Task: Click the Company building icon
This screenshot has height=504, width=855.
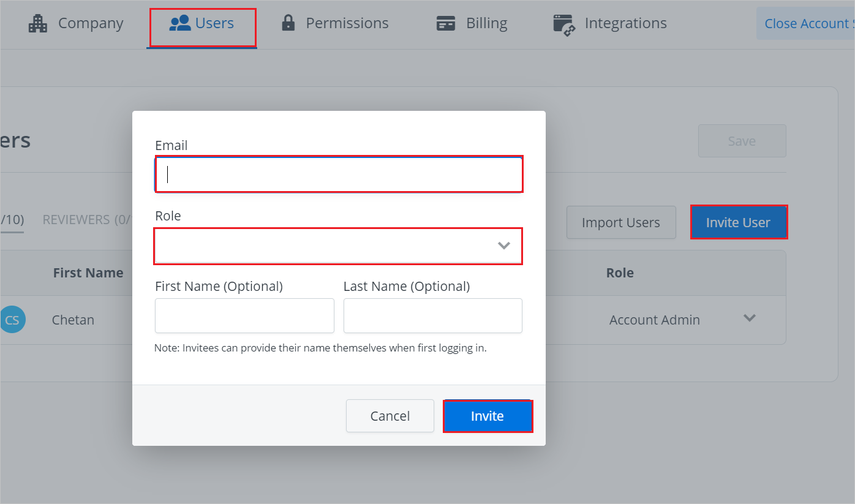Action: tap(38, 24)
